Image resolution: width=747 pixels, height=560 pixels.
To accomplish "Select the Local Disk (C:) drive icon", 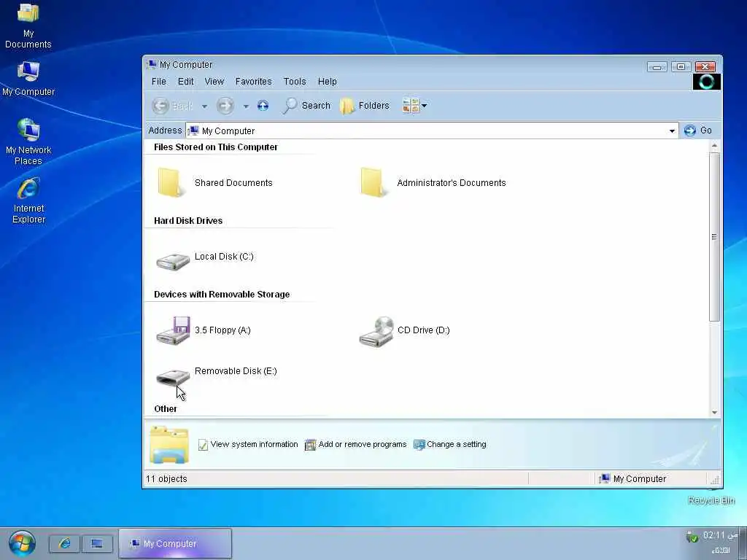I will point(173,260).
